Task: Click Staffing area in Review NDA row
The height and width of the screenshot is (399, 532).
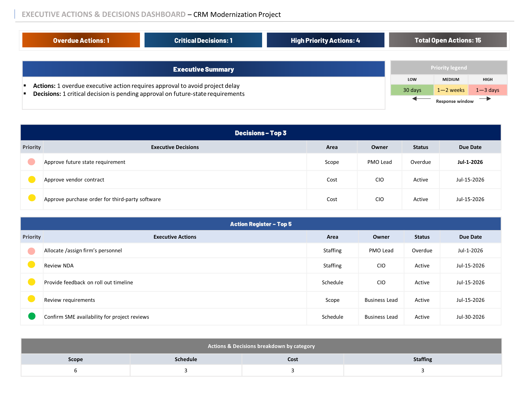Action: coord(332,265)
